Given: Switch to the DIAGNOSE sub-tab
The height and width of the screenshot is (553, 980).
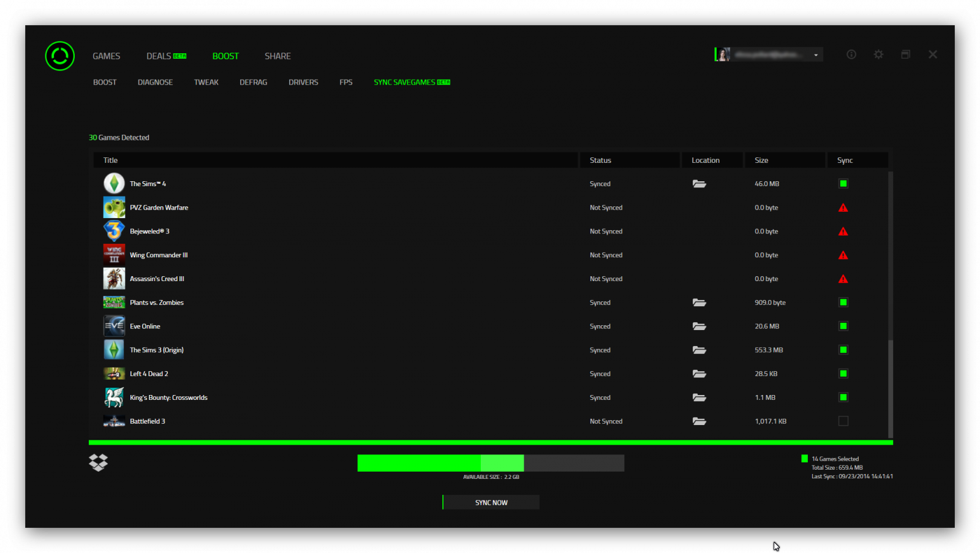Looking at the screenshot, I should pos(155,82).
